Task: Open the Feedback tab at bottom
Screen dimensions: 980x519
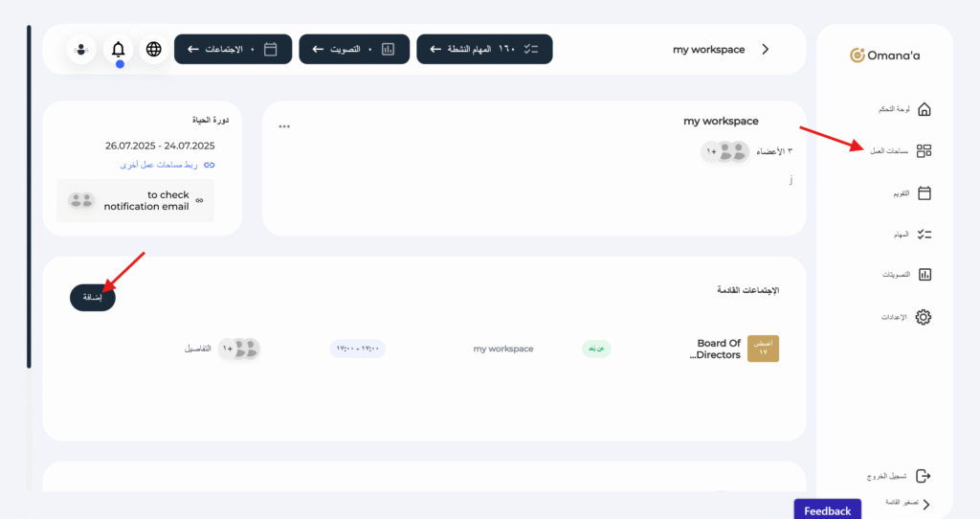Action: pyautogui.click(x=827, y=509)
